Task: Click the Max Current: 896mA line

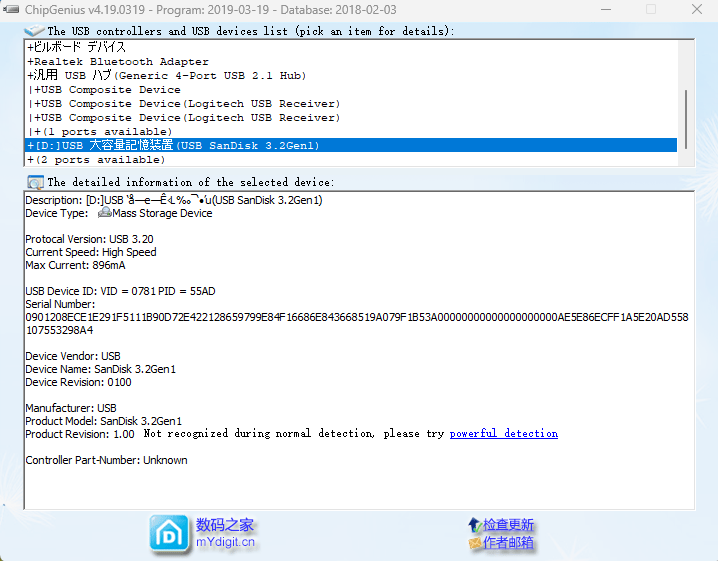Action: click(x=75, y=265)
